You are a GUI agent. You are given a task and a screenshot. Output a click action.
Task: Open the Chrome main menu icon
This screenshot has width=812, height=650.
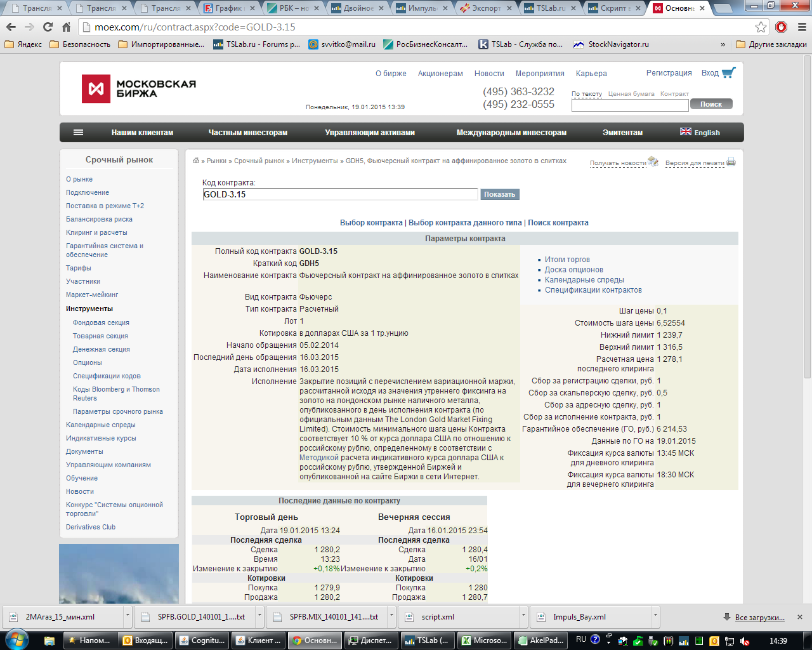tap(801, 27)
